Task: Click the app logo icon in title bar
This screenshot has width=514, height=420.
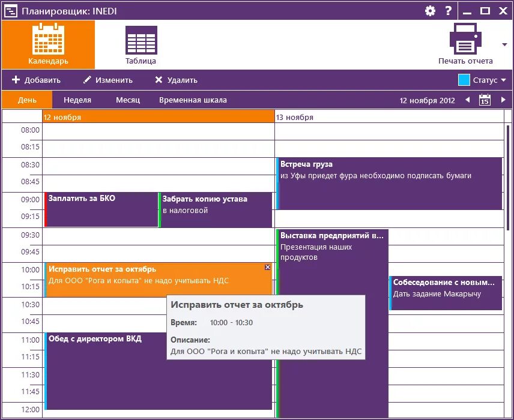Action: click(11, 11)
